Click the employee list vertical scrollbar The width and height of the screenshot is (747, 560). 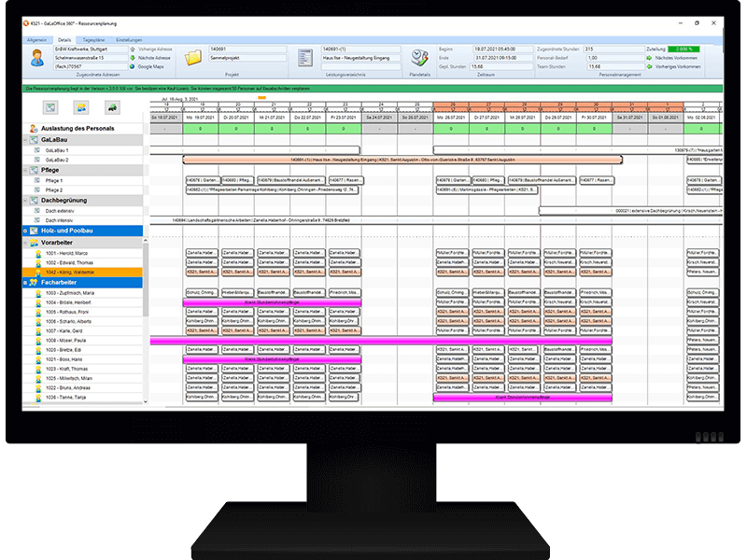pyautogui.click(x=146, y=278)
